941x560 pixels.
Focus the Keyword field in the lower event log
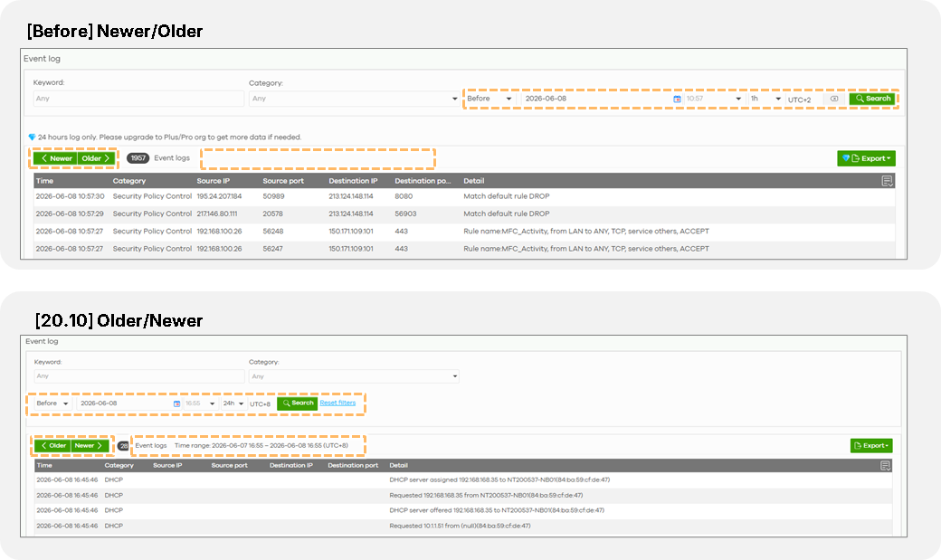pos(139,376)
